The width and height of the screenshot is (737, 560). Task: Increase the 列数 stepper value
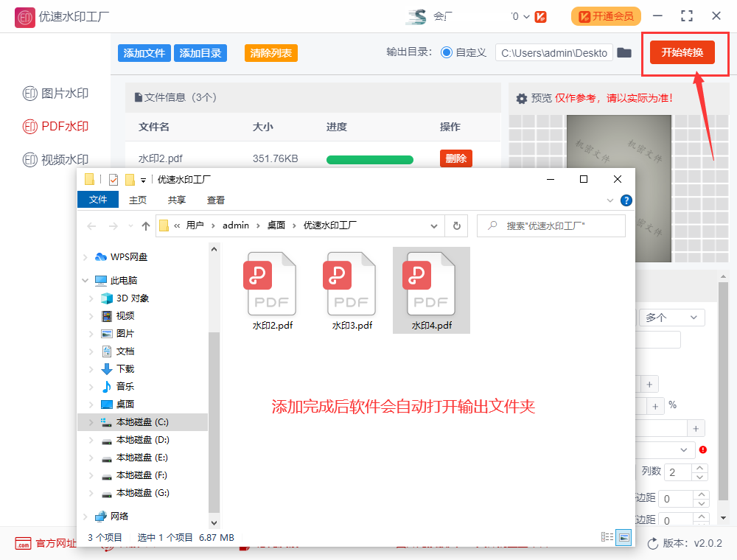(700, 468)
